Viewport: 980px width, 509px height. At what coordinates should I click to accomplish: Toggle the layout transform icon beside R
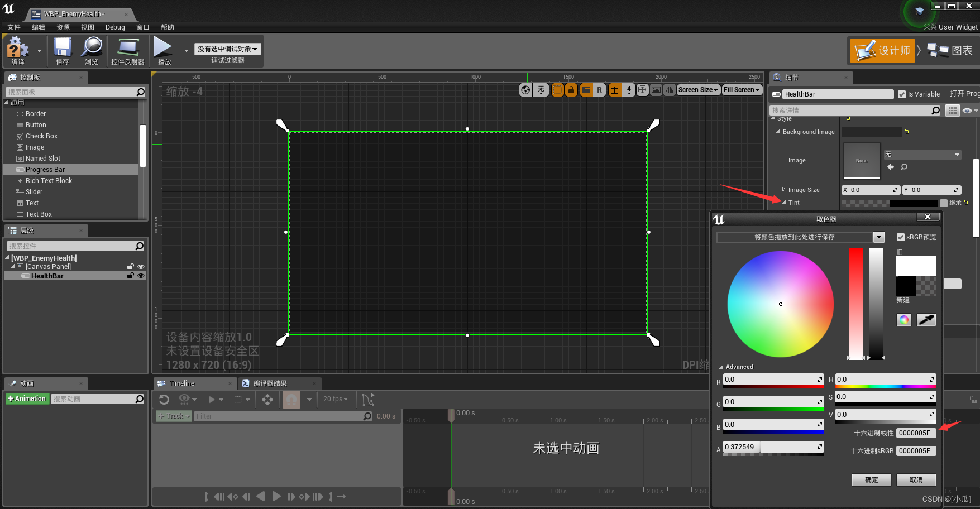click(x=586, y=90)
